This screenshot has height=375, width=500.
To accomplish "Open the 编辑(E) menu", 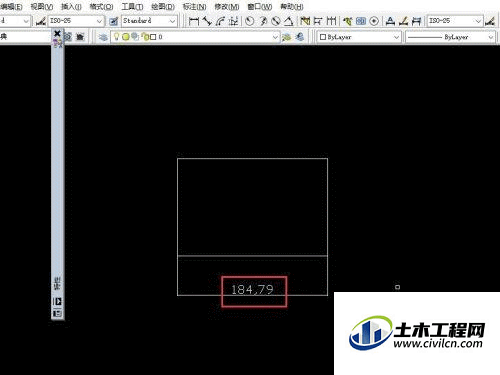I will tap(11, 7).
